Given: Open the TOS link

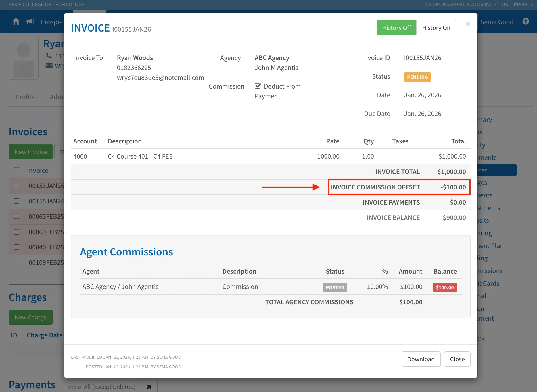Looking at the screenshot, I should coord(503,5).
